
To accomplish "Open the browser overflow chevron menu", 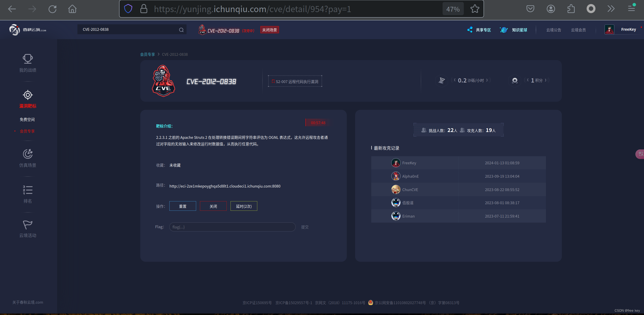I will [611, 9].
